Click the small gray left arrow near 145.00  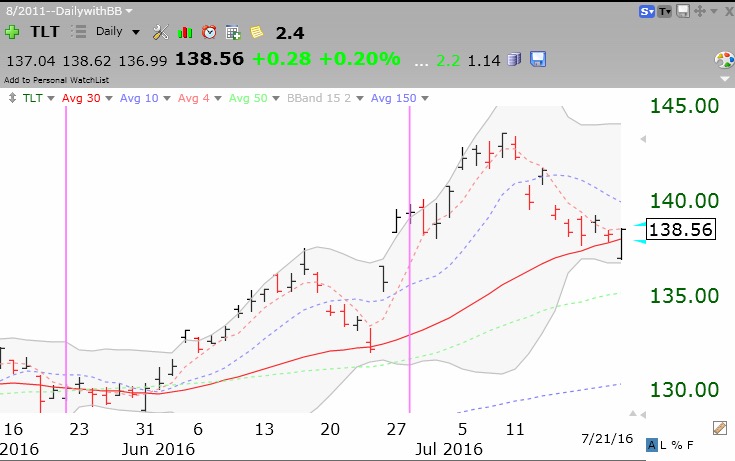[x=643, y=139]
